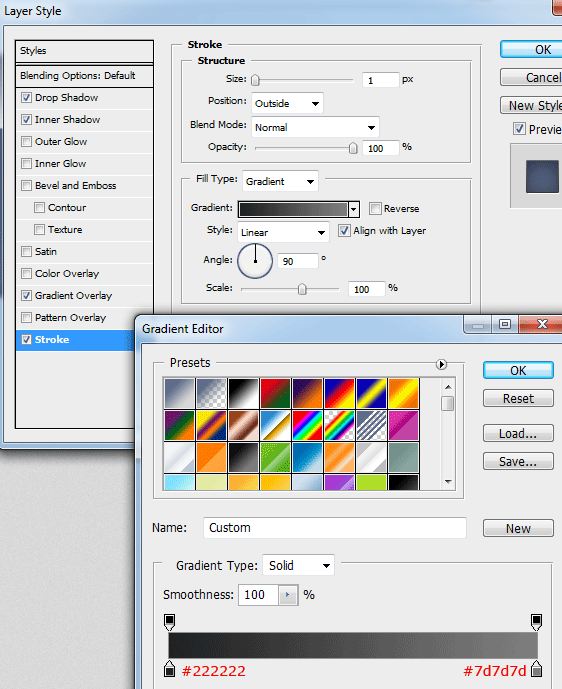Screen dimensions: 562x689
Task: Select Gradient Overlay in the styles list
Action: (x=73, y=296)
